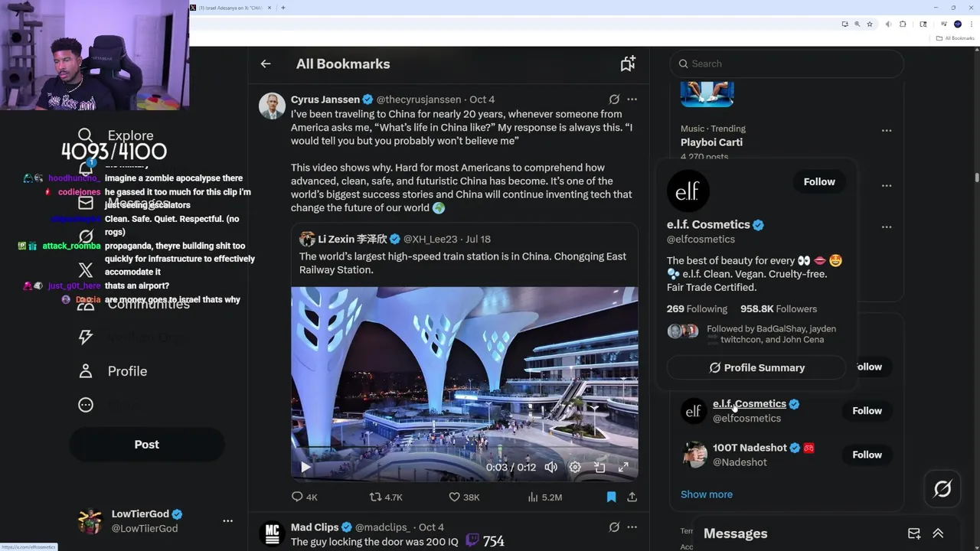The width and height of the screenshot is (980, 551).
Task: Open Grok actions on the Mad Clips post
Action: point(614,527)
